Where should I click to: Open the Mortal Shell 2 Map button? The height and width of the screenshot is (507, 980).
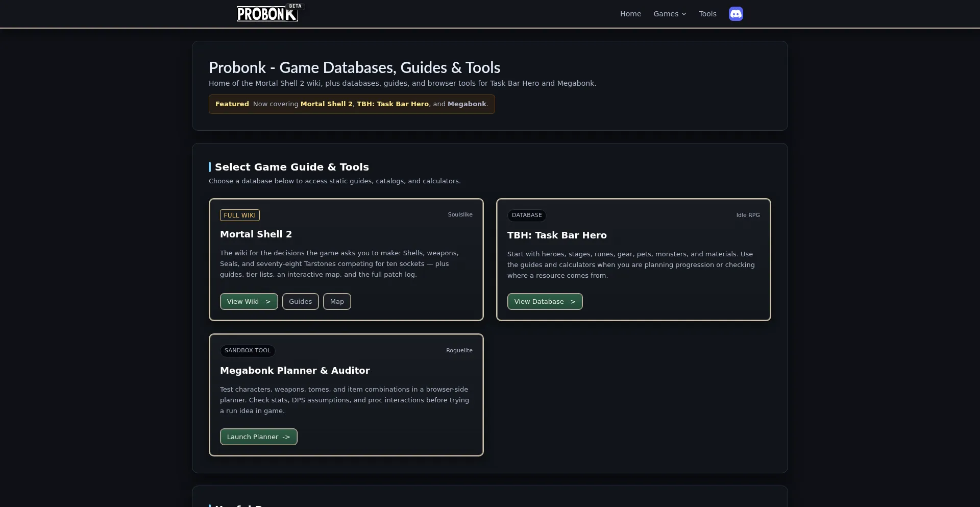(x=337, y=301)
